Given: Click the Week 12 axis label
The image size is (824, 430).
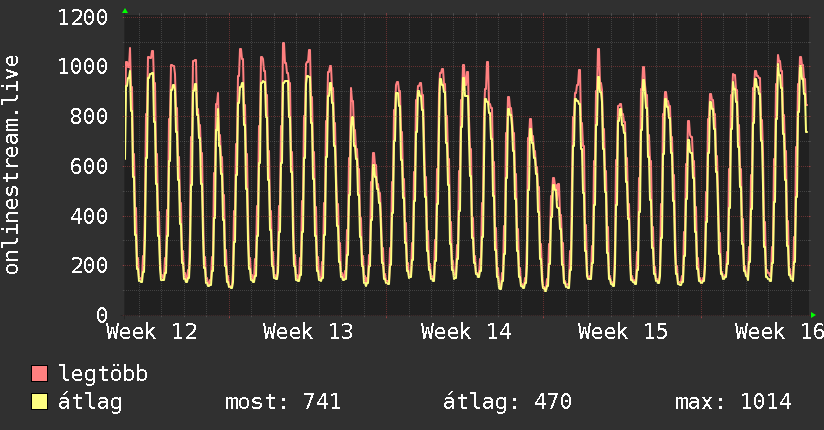Looking at the screenshot, I should pyautogui.click(x=152, y=332).
